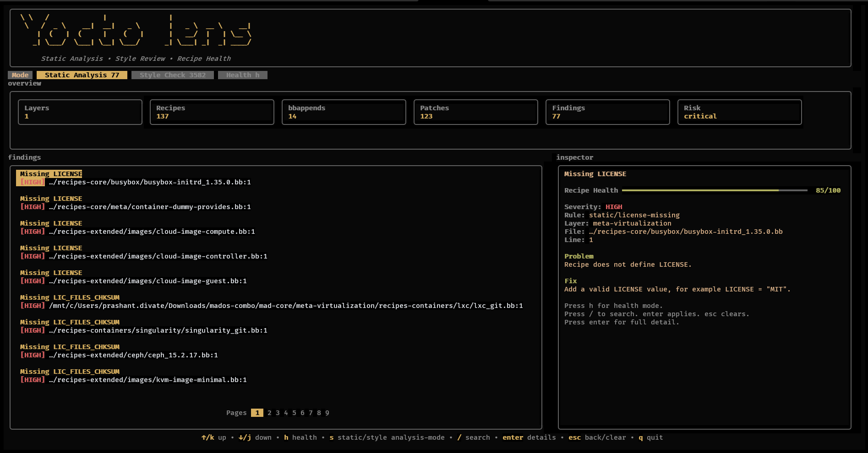Click the [HIGH] badge on the lxc_git finding
The height and width of the screenshot is (453, 868).
point(33,306)
